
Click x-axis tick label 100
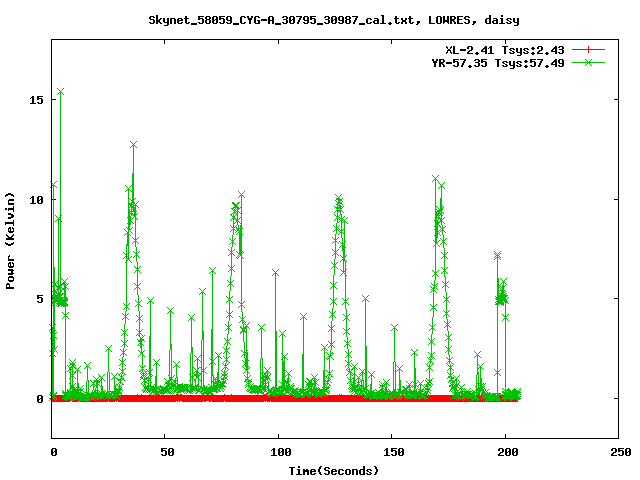(x=281, y=452)
